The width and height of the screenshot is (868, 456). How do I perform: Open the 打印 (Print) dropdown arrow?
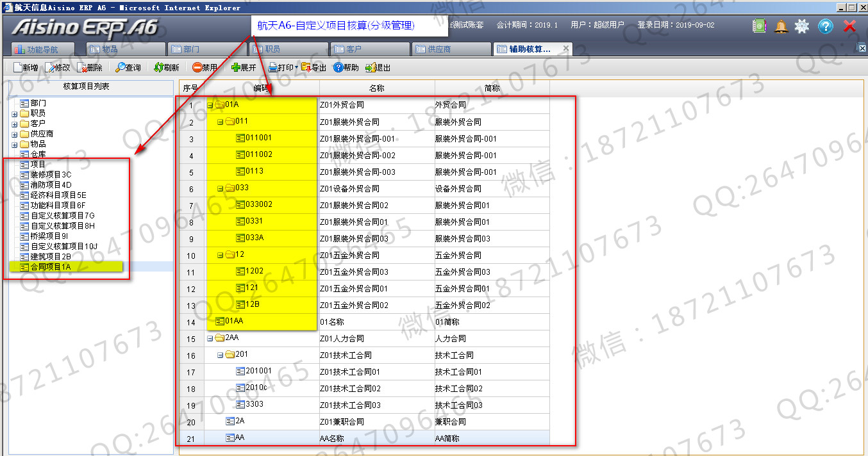pyautogui.click(x=296, y=68)
